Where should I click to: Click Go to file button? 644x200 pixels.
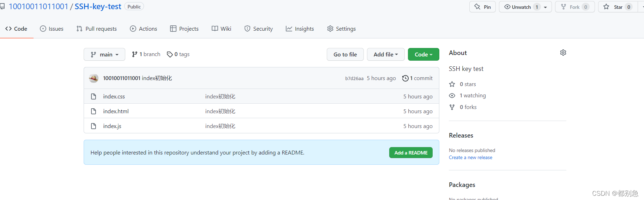click(345, 54)
